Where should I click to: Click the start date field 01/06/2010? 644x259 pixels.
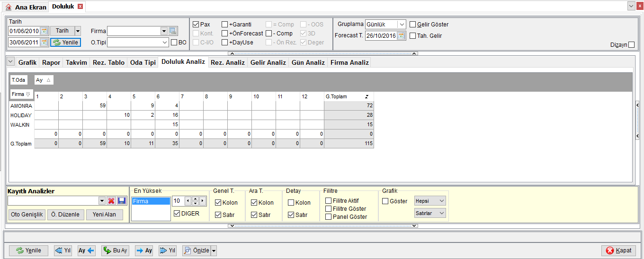point(25,31)
